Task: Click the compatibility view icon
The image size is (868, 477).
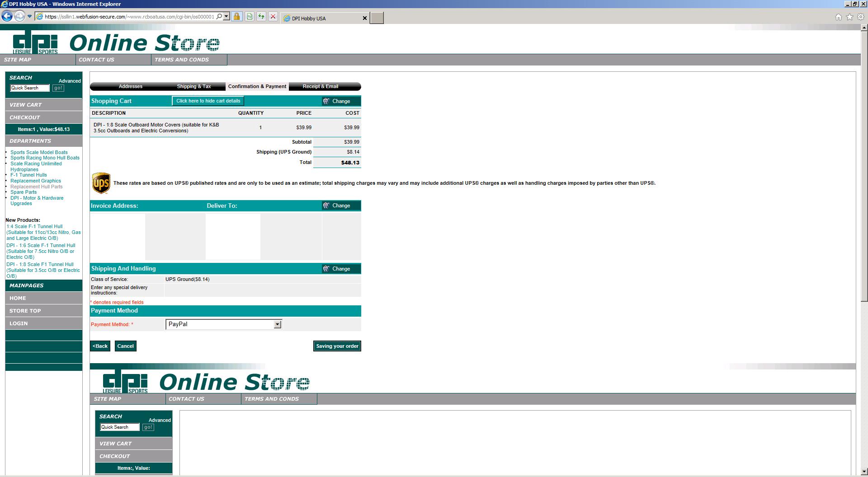Action: pyautogui.click(x=249, y=17)
